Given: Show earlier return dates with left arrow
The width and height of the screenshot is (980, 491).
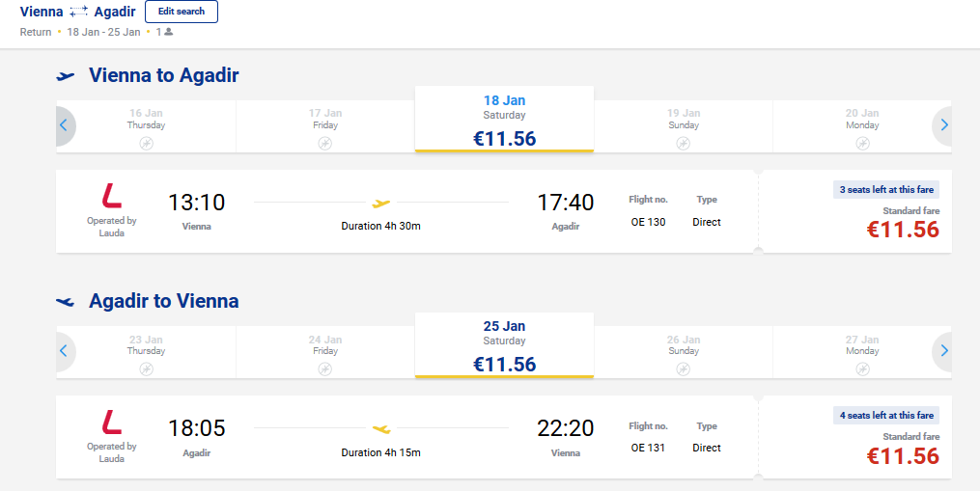Looking at the screenshot, I should (64, 351).
